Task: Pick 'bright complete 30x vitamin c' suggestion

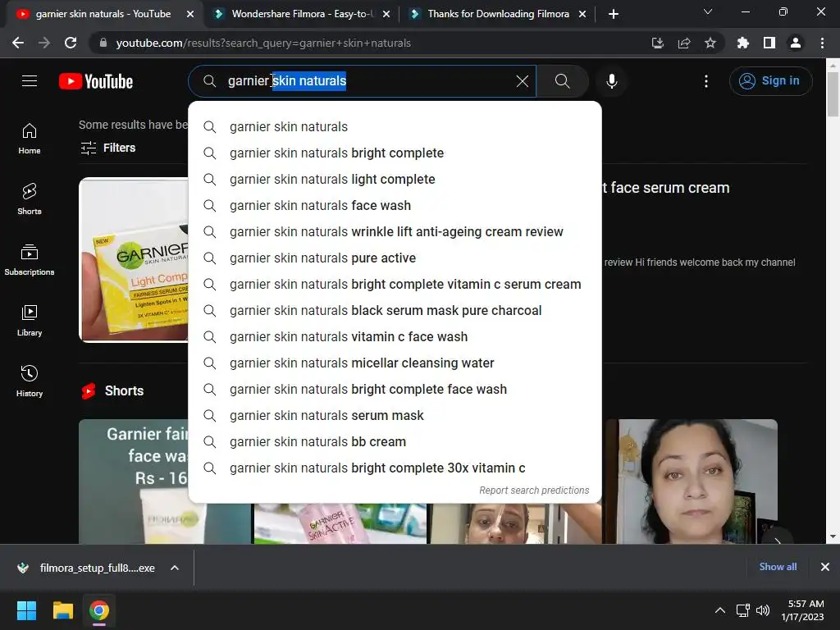Action: pos(395,468)
